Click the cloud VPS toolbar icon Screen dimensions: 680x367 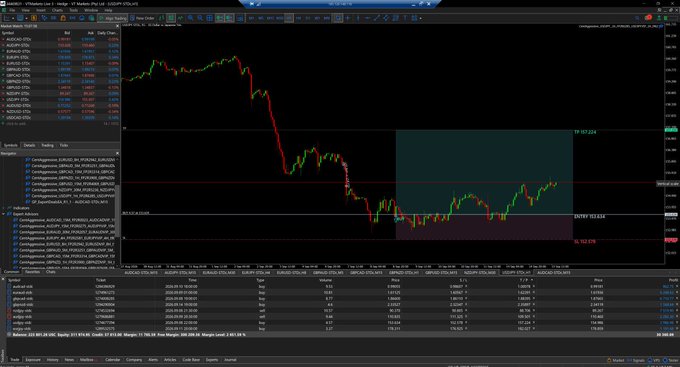coord(82,18)
